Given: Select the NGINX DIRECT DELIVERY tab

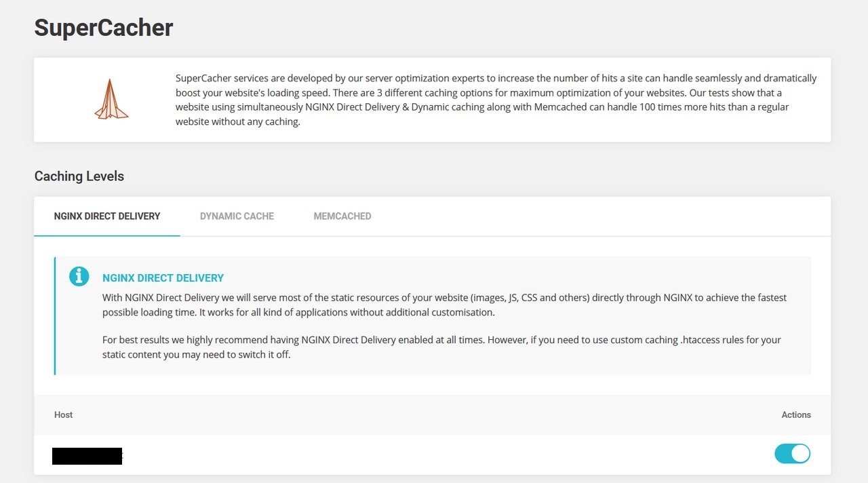Looking at the screenshot, I should coord(107,216).
